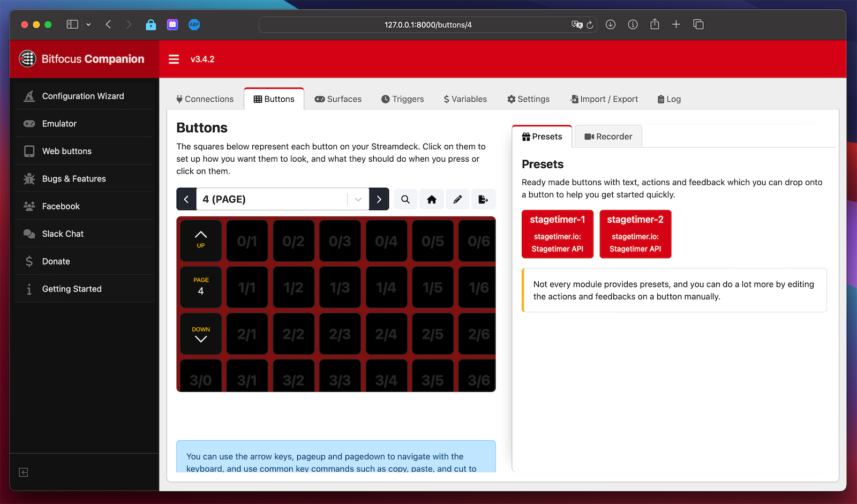Open the Recorder tab
The height and width of the screenshot is (504, 857).
[x=608, y=137]
